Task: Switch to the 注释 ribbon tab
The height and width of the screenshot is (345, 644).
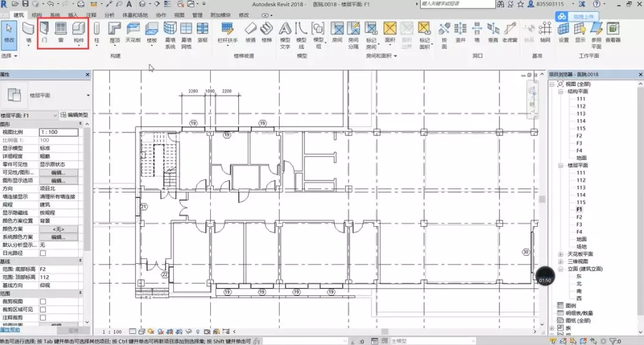Action: (x=91, y=15)
